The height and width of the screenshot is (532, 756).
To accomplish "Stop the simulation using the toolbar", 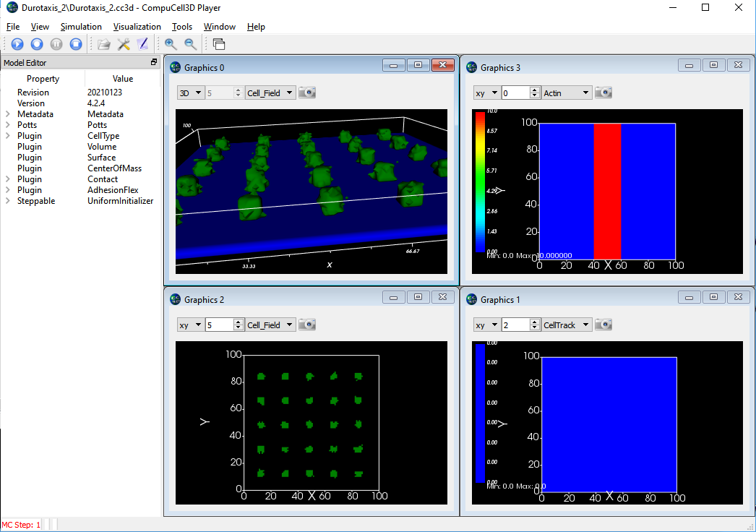I will 76,44.
